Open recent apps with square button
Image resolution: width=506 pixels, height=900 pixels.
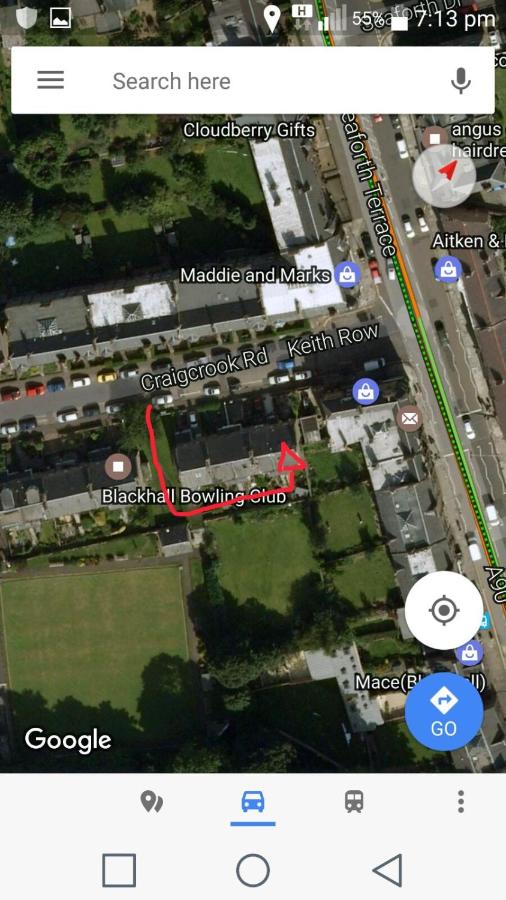click(x=119, y=870)
